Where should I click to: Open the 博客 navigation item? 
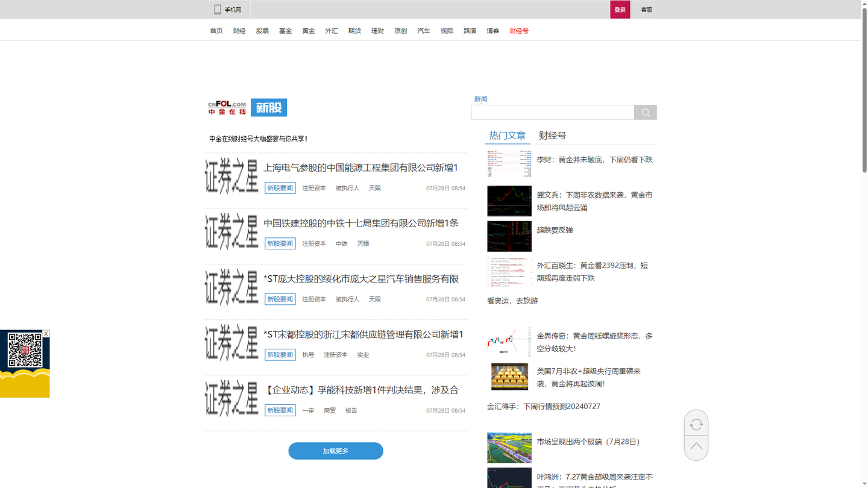pyautogui.click(x=493, y=31)
